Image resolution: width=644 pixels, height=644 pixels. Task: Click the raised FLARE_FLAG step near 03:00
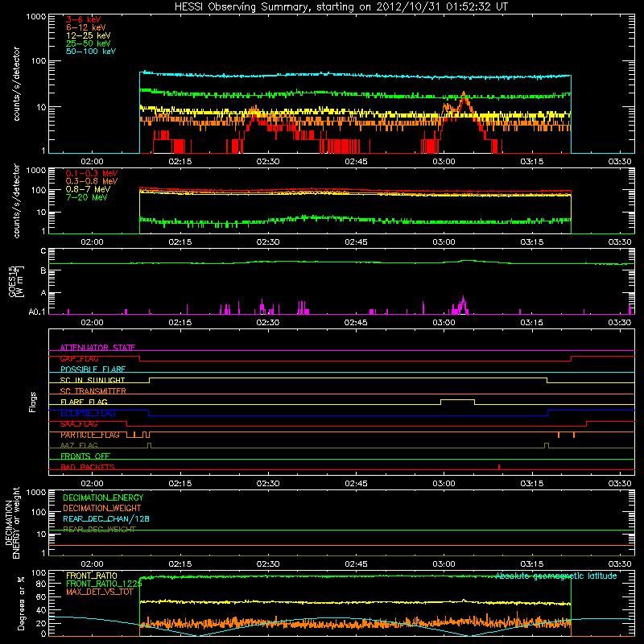457,399
